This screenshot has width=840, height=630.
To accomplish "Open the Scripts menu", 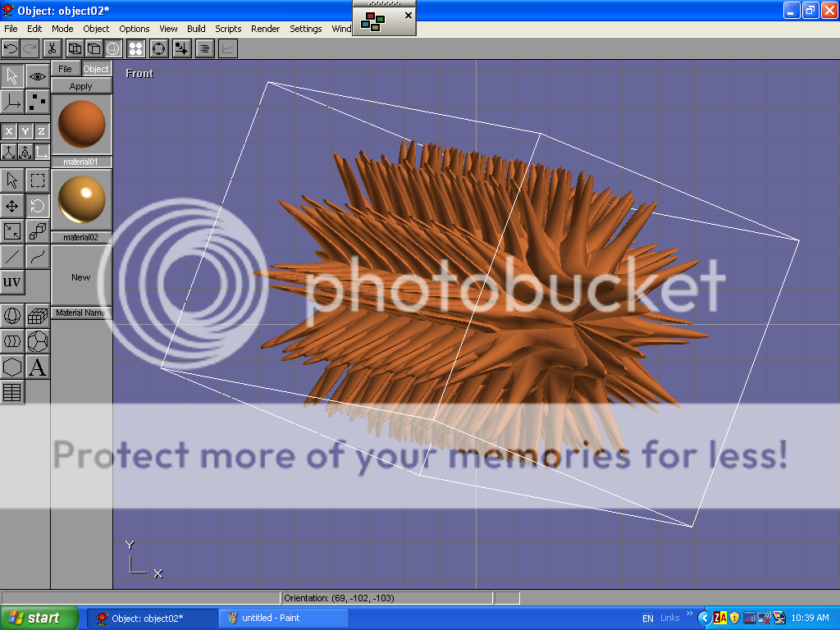I will (228, 29).
